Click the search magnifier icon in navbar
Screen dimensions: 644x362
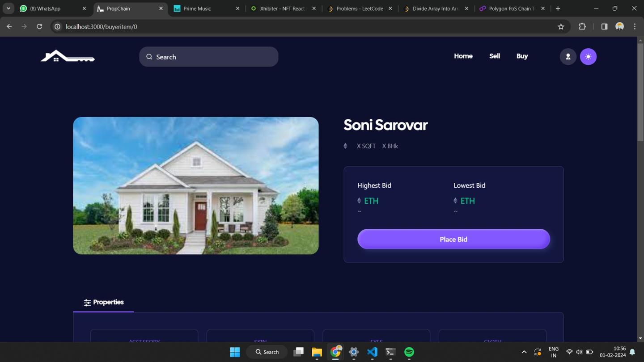149,57
